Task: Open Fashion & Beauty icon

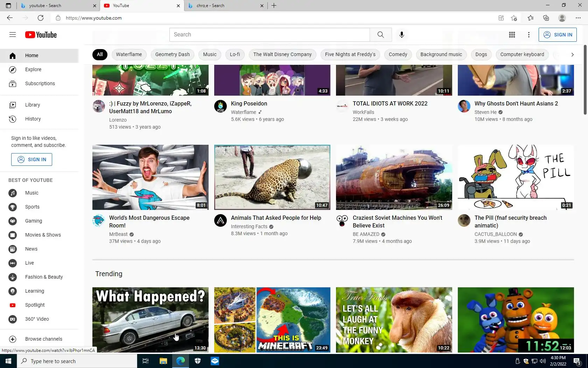Action: tap(13, 277)
